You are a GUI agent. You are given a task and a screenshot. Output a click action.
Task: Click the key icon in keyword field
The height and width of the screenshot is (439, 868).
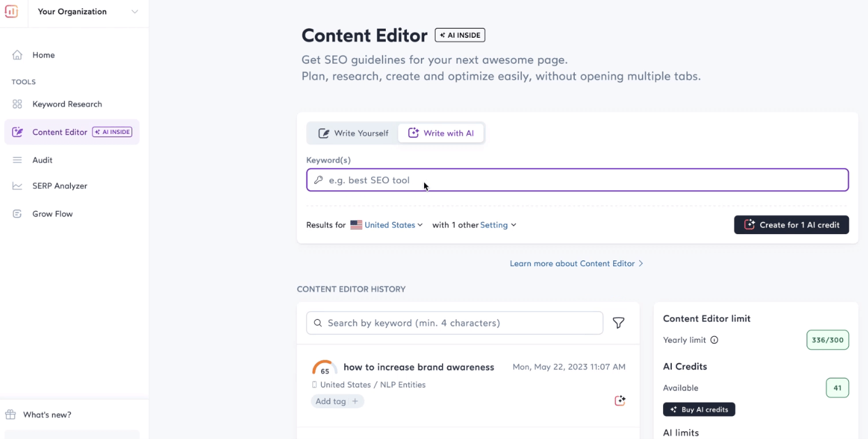tap(319, 180)
